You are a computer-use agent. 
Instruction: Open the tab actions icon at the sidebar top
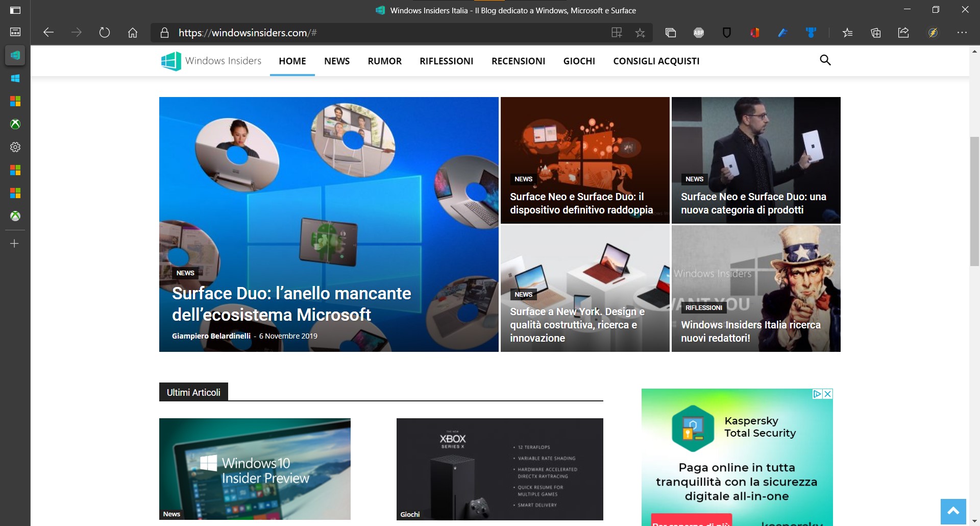point(15,10)
